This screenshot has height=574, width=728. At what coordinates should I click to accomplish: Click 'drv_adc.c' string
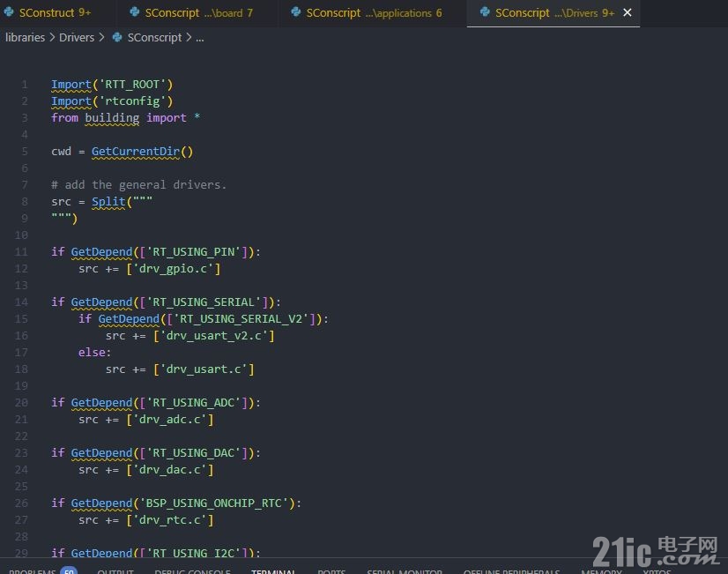point(170,420)
